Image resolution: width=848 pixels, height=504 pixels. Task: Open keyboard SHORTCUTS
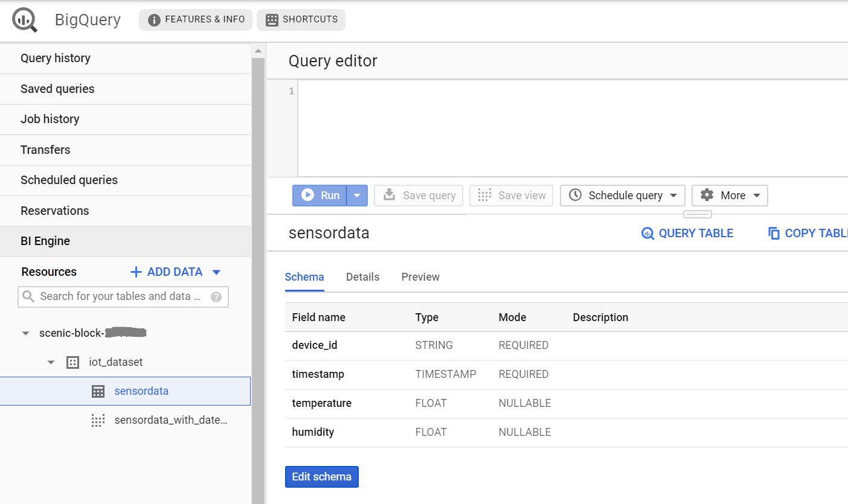click(301, 19)
